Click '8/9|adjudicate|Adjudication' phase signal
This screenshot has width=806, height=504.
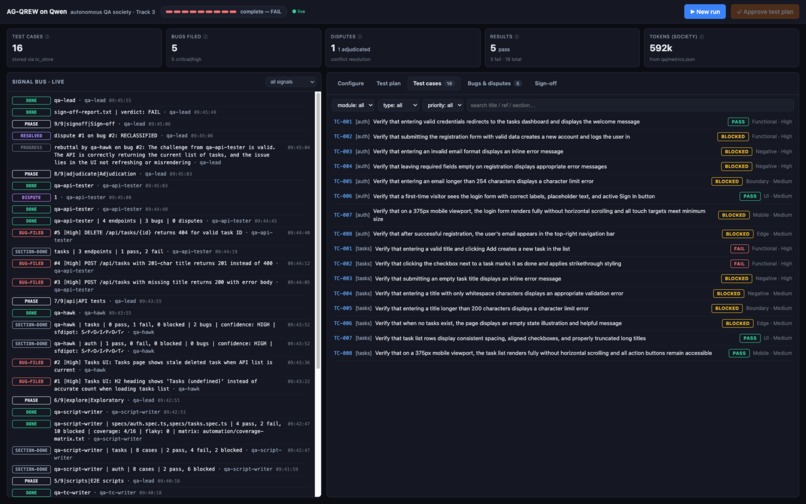point(95,174)
